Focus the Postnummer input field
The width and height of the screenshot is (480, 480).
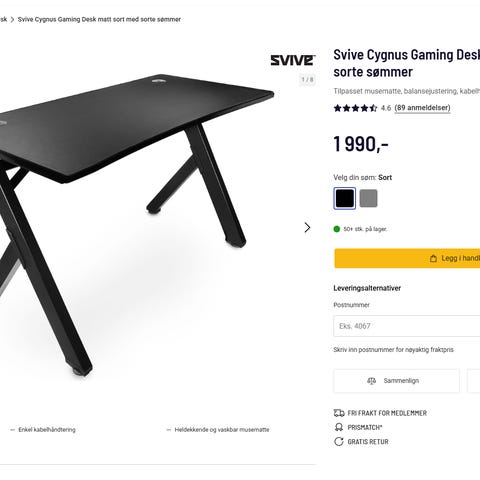coord(407,326)
